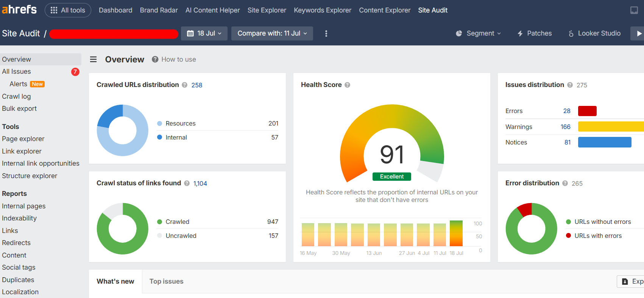Open All Issues in the sidebar

[16, 71]
